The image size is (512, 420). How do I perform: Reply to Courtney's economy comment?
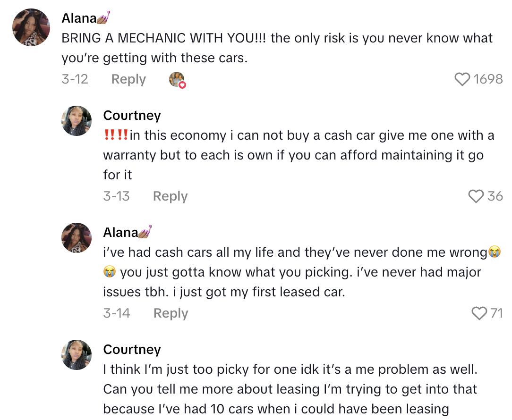(170, 196)
